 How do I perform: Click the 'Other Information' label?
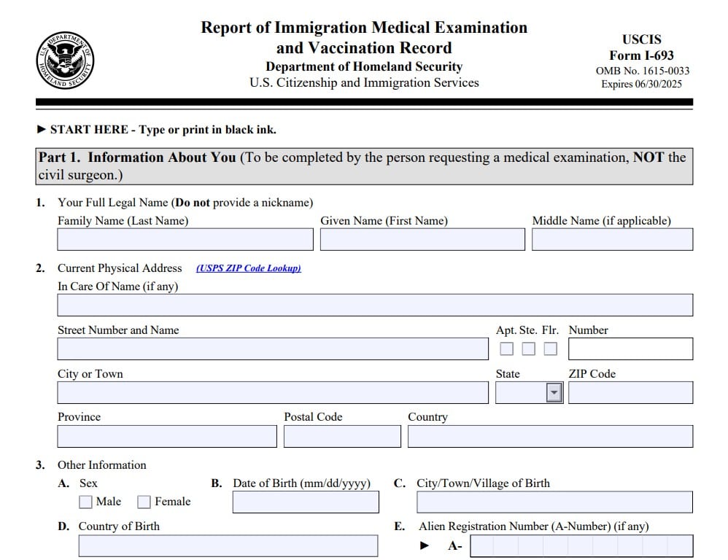pos(101,465)
